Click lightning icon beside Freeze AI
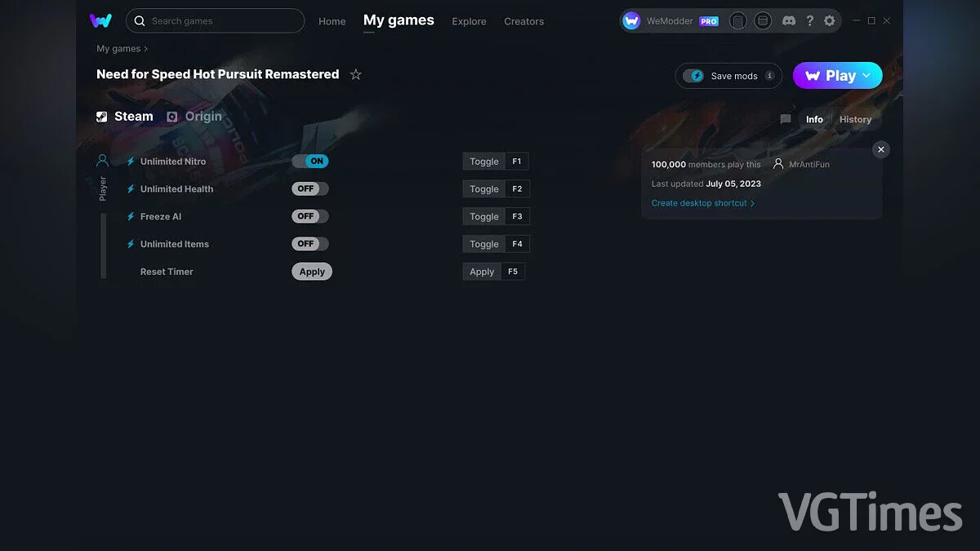 pyautogui.click(x=130, y=217)
